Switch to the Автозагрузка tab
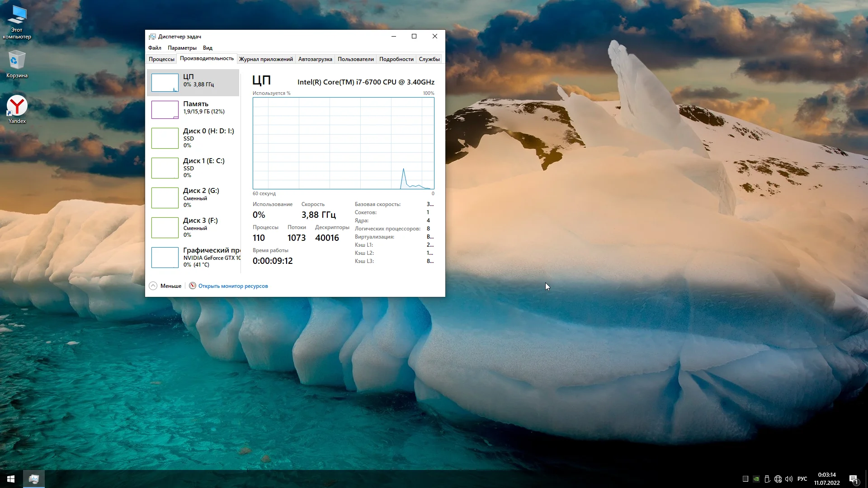Viewport: 868px width, 488px height. [315, 59]
